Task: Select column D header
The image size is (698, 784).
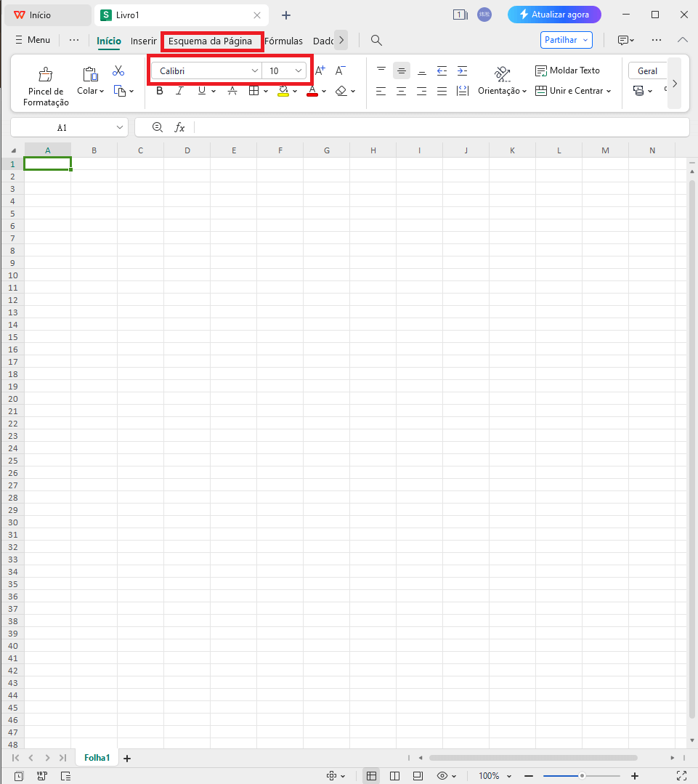Action: [x=187, y=150]
